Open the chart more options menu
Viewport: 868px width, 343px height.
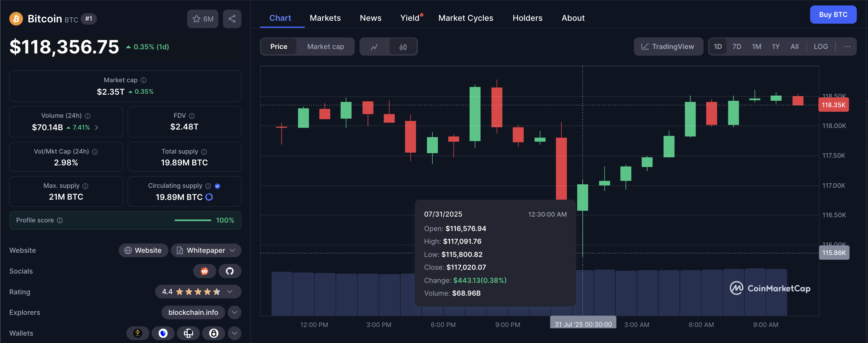coord(847,46)
